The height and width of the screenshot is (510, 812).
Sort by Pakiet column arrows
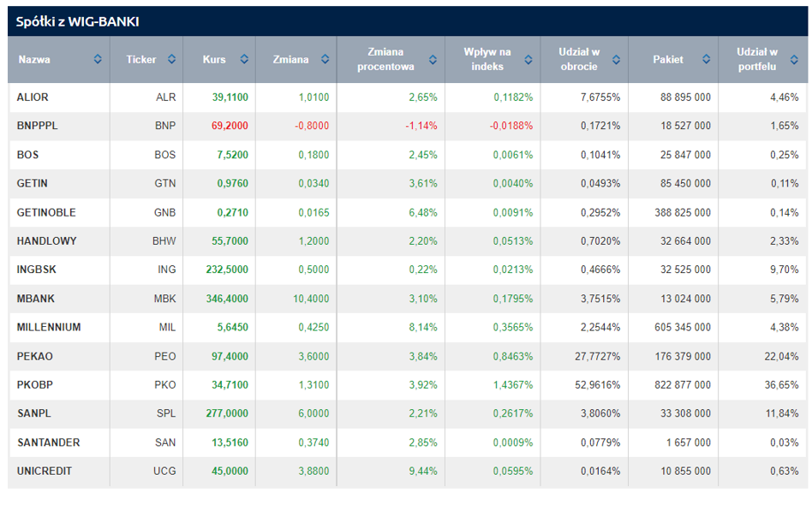click(x=706, y=60)
